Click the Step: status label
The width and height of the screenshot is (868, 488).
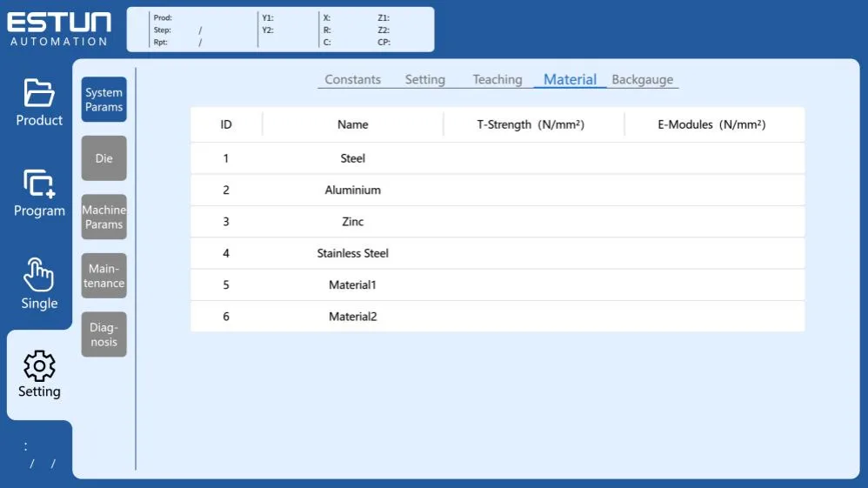click(x=162, y=30)
